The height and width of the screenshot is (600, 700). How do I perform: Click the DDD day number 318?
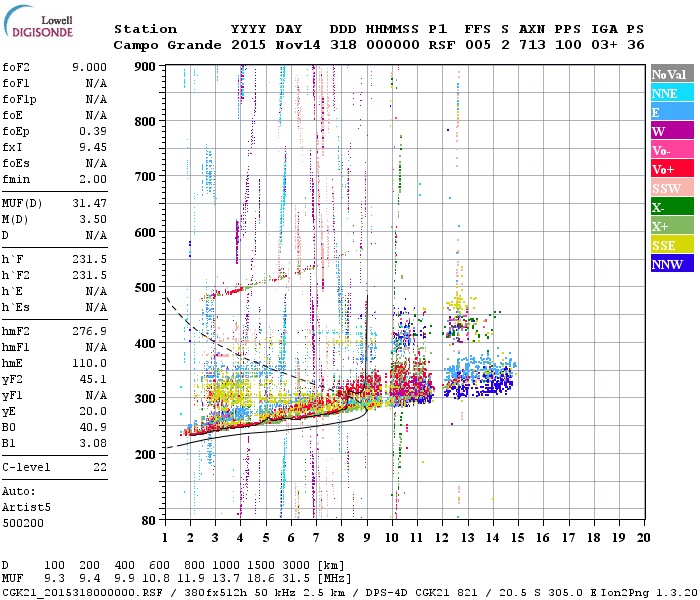click(x=343, y=45)
